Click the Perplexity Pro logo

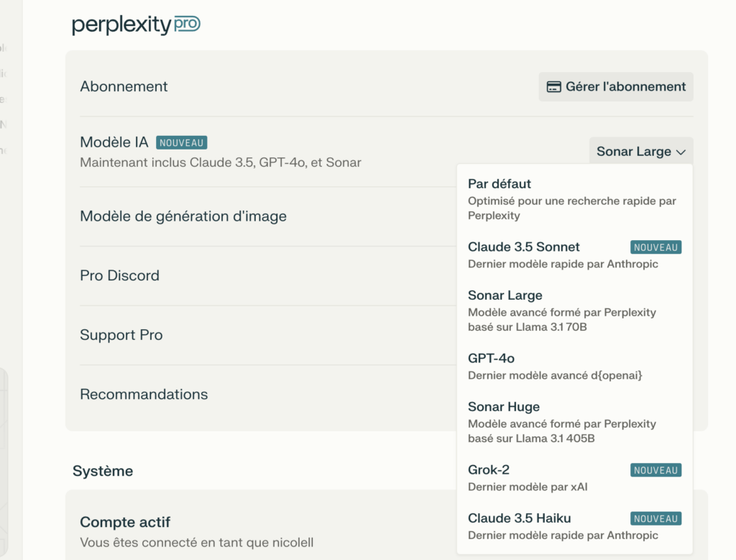(x=136, y=25)
